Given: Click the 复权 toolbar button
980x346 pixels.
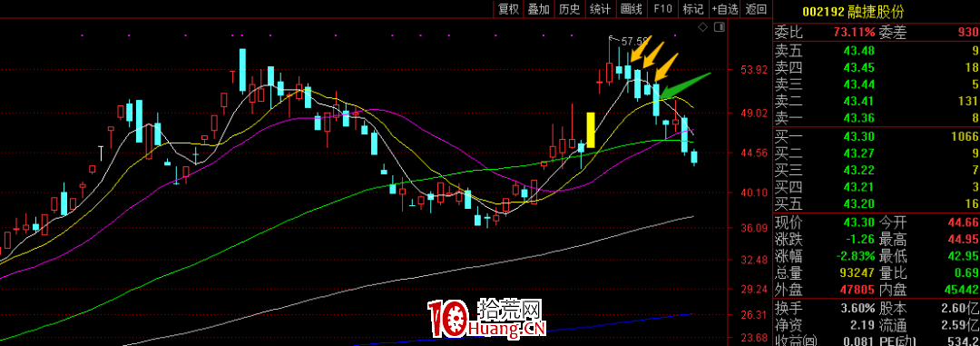Looking at the screenshot, I should point(508,9).
